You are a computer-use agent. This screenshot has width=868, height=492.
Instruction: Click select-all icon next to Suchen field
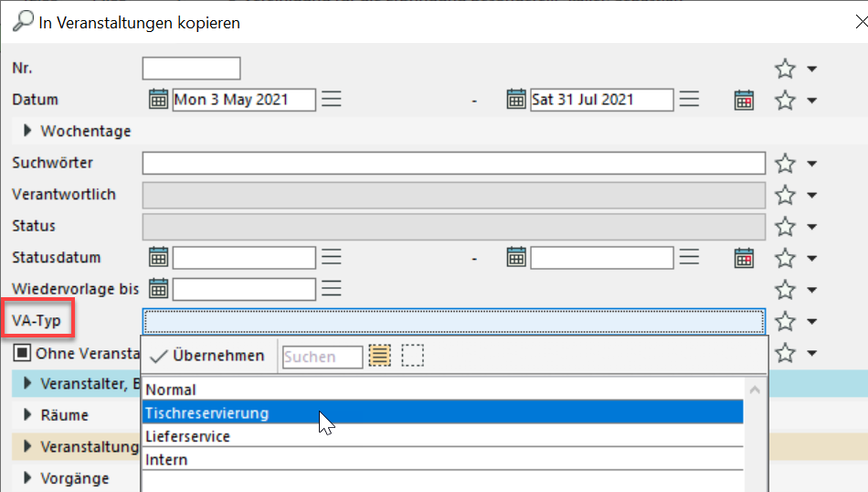(379, 357)
